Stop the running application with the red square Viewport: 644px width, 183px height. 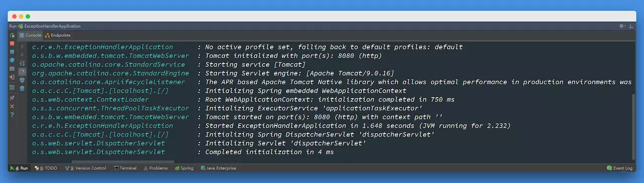[12, 44]
